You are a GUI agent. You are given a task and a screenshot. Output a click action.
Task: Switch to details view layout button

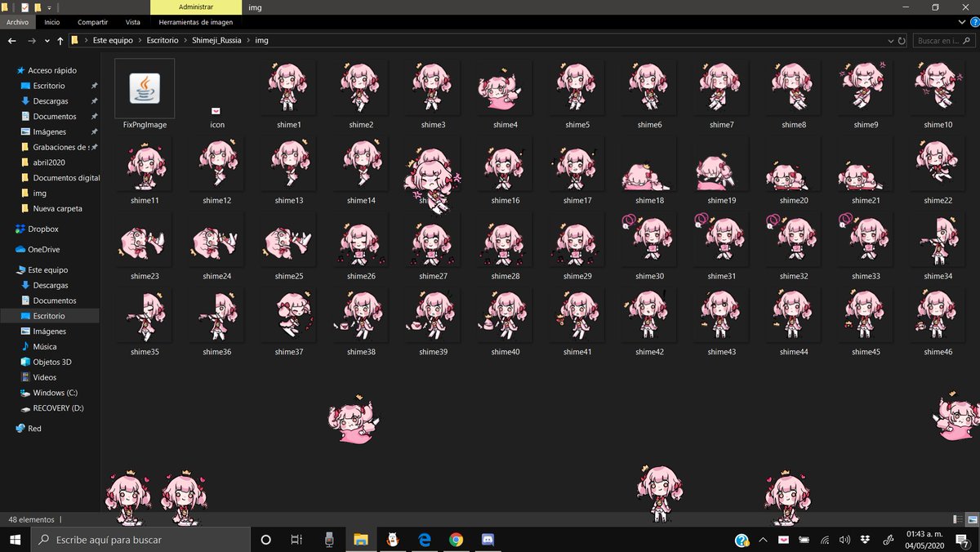coord(957,519)
